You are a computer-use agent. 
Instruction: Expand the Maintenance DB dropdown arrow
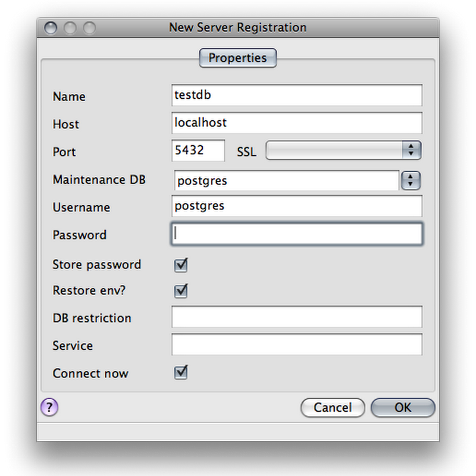pyautogui.click(x=411, y=180)
